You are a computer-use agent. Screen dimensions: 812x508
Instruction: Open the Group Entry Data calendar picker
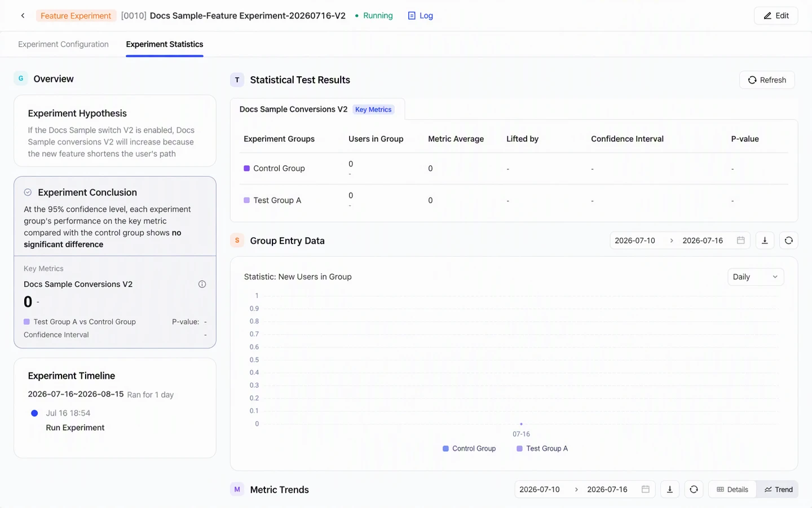click(741, 240)
